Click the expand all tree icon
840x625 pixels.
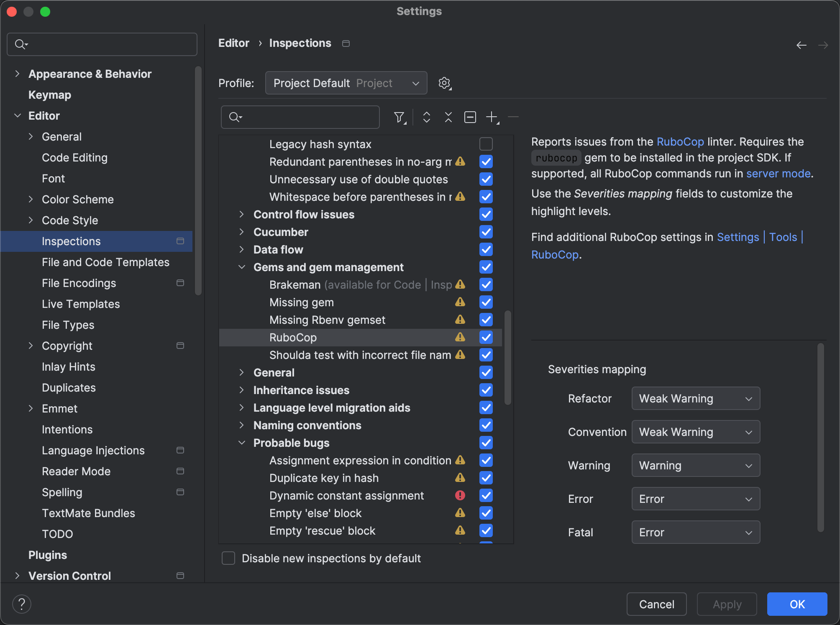click(x=426, y=117)
